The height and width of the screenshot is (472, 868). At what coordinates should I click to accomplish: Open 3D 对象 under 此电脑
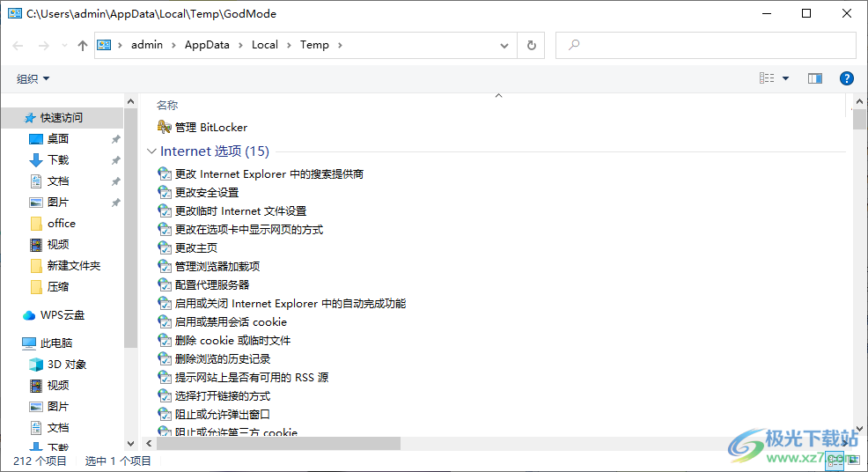66,364
